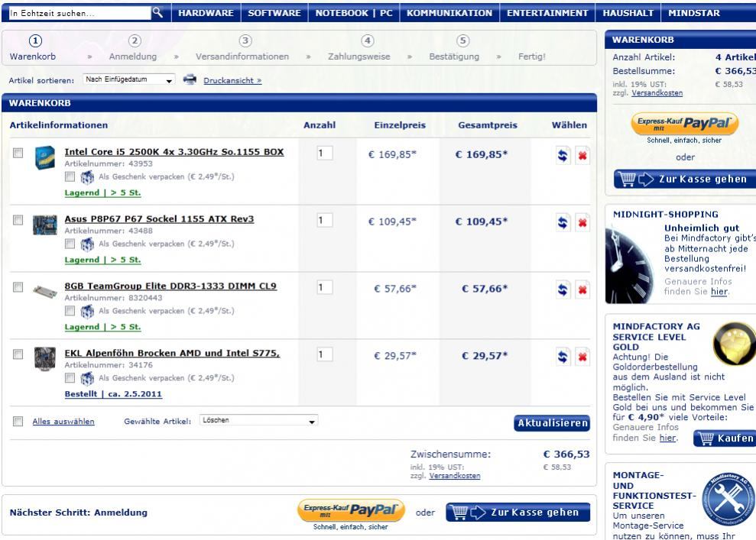This screenshot has width=756, height=540.
Task: Click Kaufen button for Service Level Gold
Action: (x=725, y=438)
